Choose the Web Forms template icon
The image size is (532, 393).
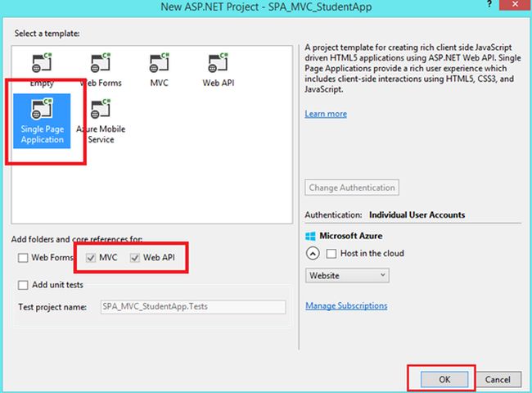click(x=101, y=63)
